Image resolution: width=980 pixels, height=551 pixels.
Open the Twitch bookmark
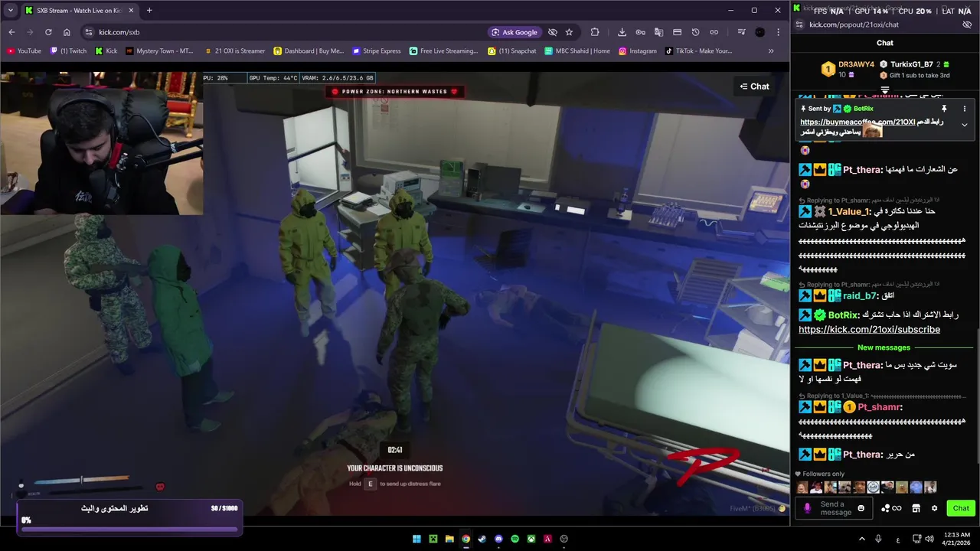(x=68, y=51)
